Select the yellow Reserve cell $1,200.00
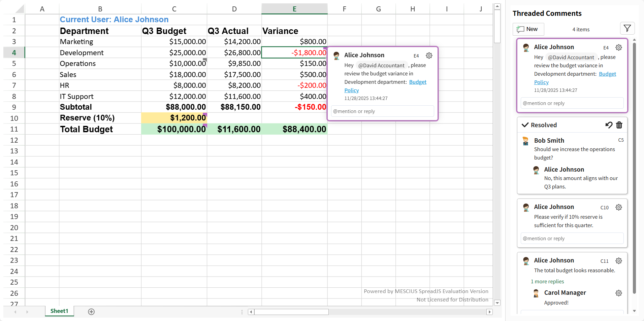Image resolution: width=644 pixels, height=321 pixels. 174,118
